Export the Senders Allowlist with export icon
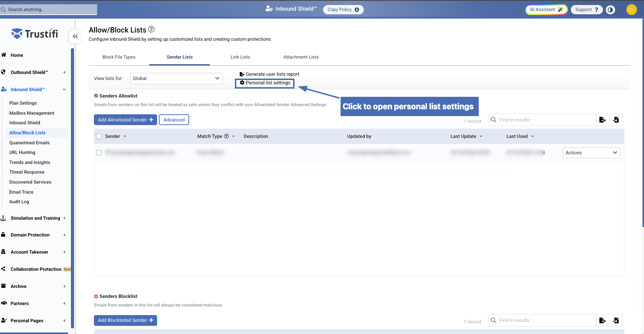This screenshot has height=334, width=644. coord(603,120)
